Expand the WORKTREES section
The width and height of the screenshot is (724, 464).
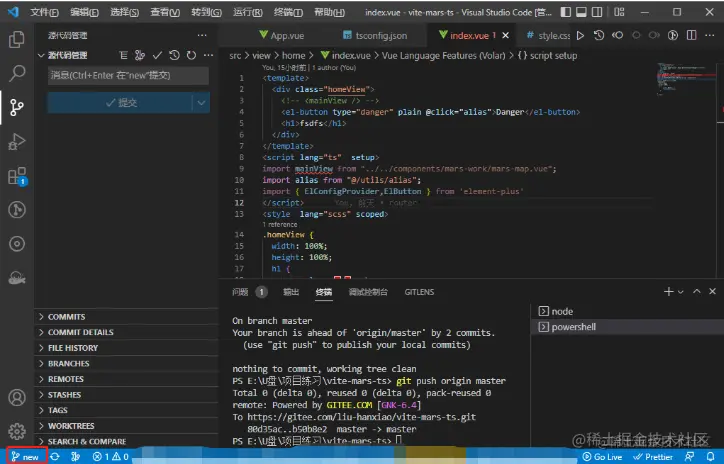point(126,426)
